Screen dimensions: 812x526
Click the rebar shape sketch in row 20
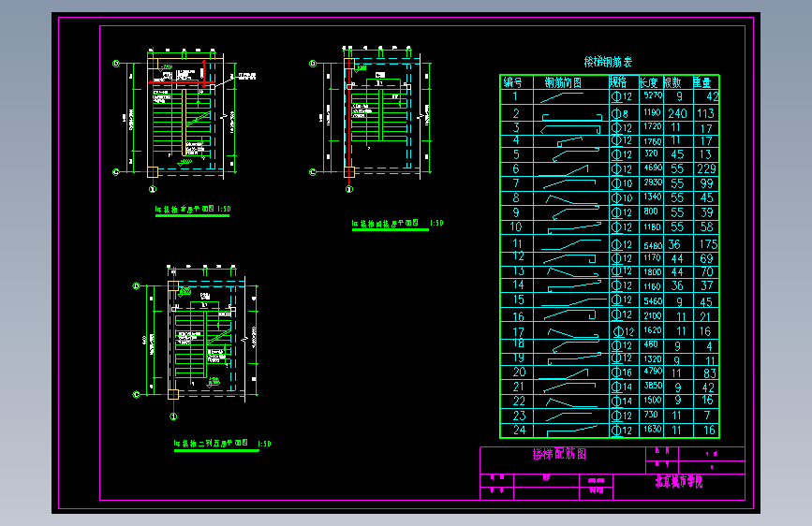click(564, 374)
